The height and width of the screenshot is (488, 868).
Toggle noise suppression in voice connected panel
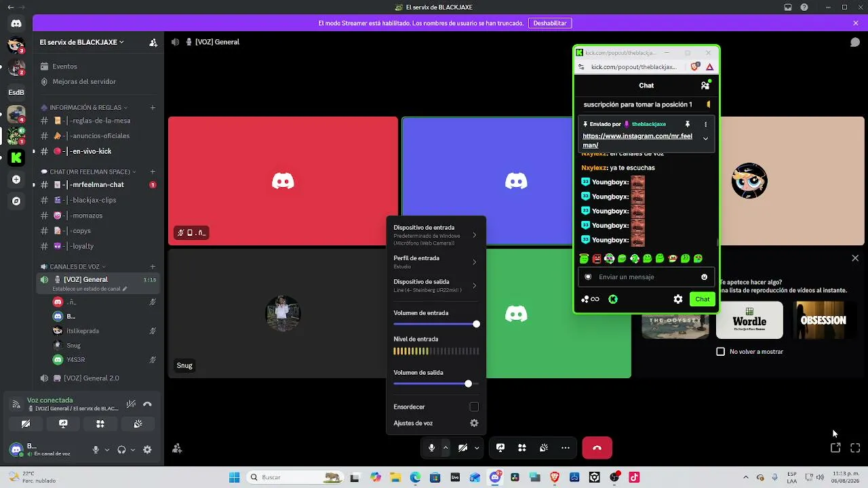point(131,404)
